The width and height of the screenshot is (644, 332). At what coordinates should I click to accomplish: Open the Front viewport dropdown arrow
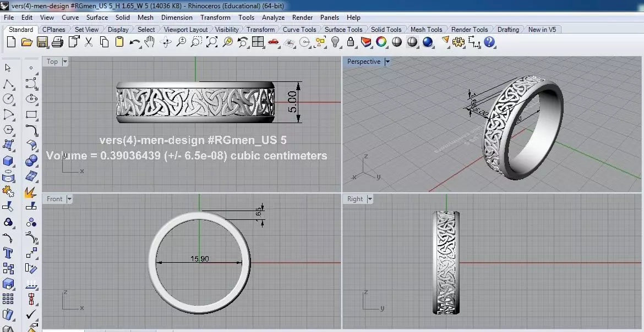pyautogui.click(x=69, y=199)
